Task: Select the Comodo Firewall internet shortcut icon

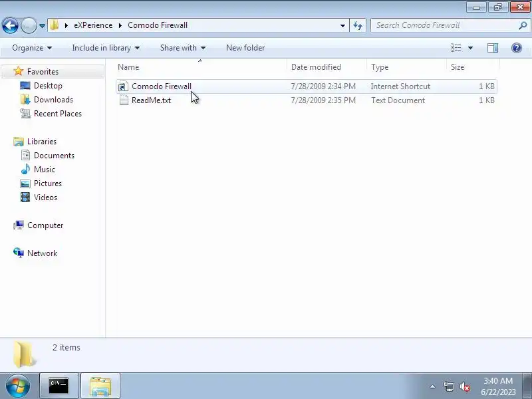Action: point(124,86)
